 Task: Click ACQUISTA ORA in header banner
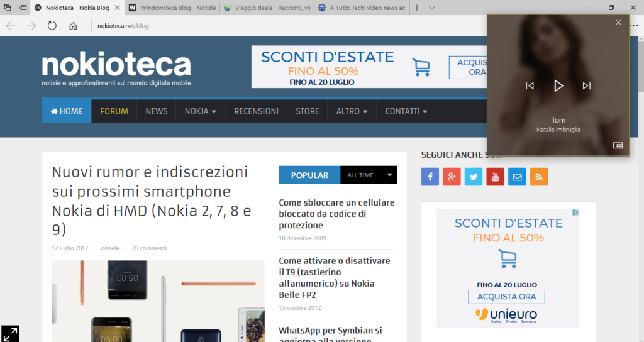[468, 67]
